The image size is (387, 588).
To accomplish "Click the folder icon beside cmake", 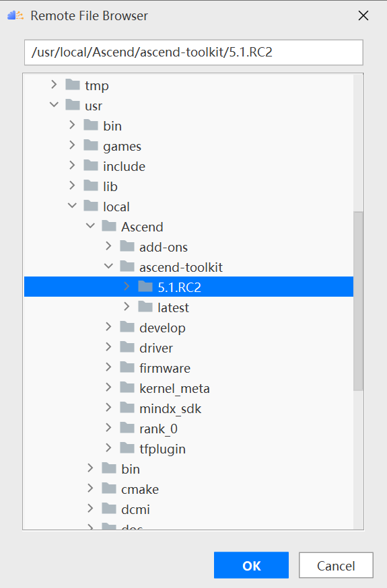I will (109, 488).
